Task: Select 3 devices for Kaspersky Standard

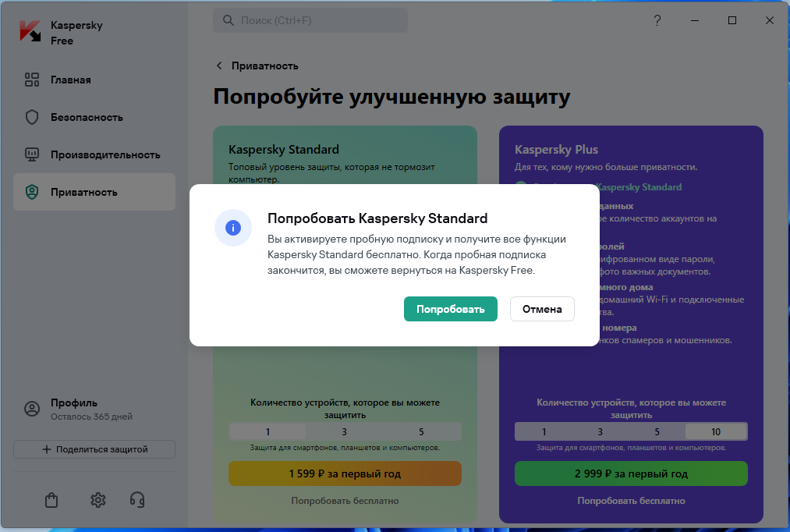Action: (344, 431)
